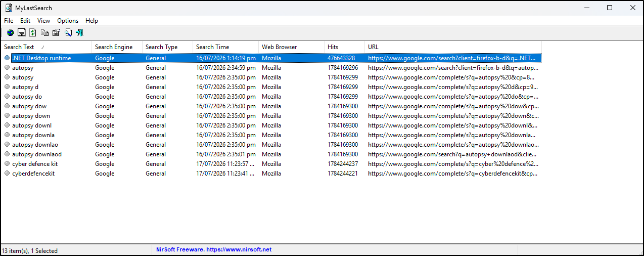Open the File menu
644x256 pixels.
[9, 21]
